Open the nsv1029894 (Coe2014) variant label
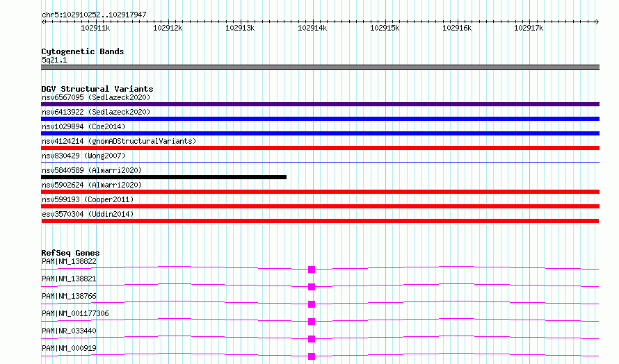The width and height of the screenshot is (619, 364). point(83,126)
